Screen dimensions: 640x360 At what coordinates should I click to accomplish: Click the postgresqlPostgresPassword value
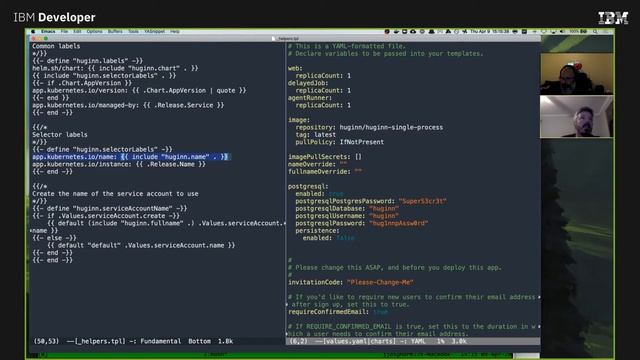click(422, 201)
